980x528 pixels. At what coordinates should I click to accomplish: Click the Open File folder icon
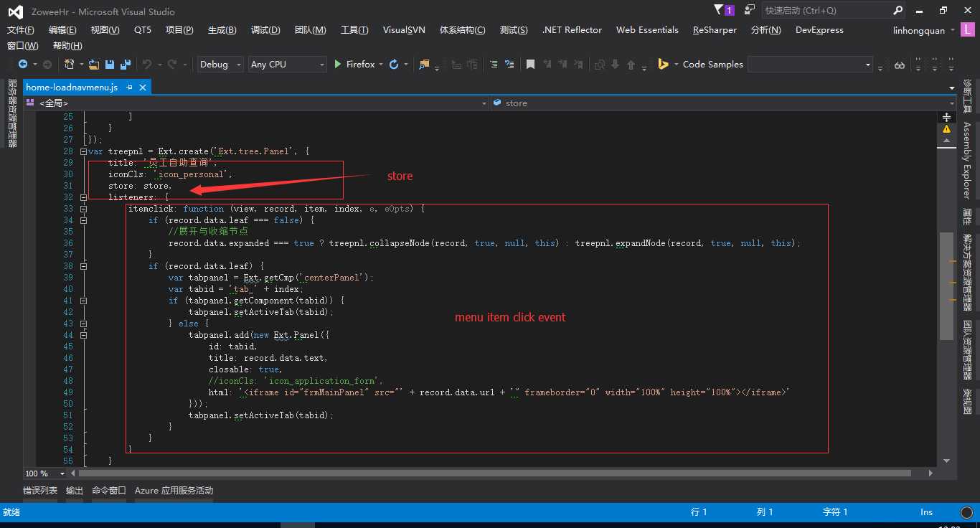94,65
